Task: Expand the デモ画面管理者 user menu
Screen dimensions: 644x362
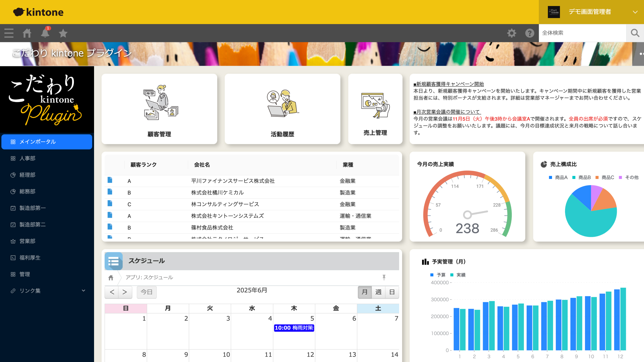Action: click(x=591, y=12)
